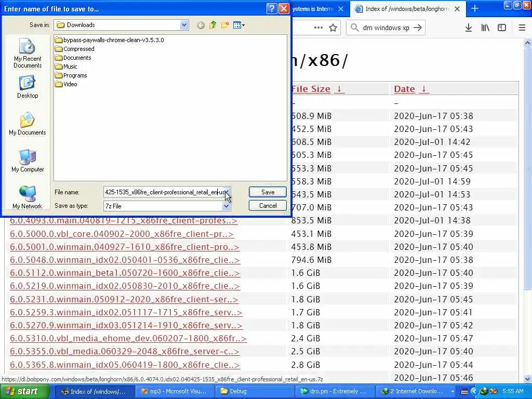The image size is (532, 399).
Task: Switch to the dro.pm taskbar window
Action: pos(335,392)
